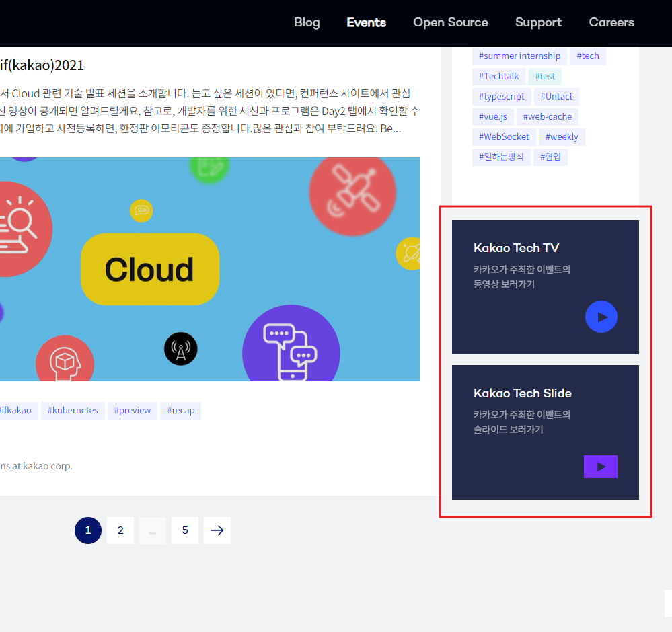Open the Support menu item

click(x=538, y=22)
